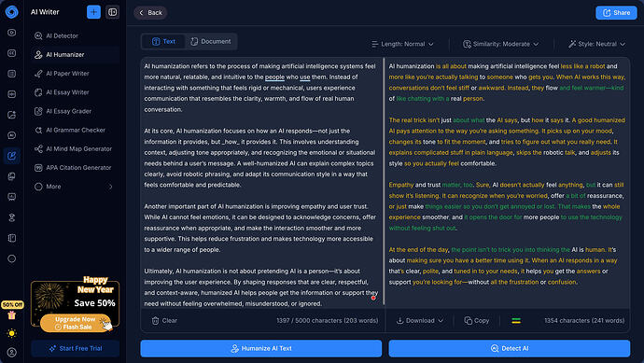
Task: Open the image file tool in the rail
Action: [11, 176]
